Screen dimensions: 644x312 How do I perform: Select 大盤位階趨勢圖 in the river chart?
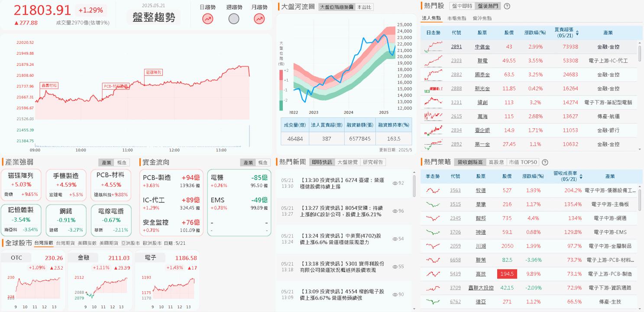coord(336,7)
